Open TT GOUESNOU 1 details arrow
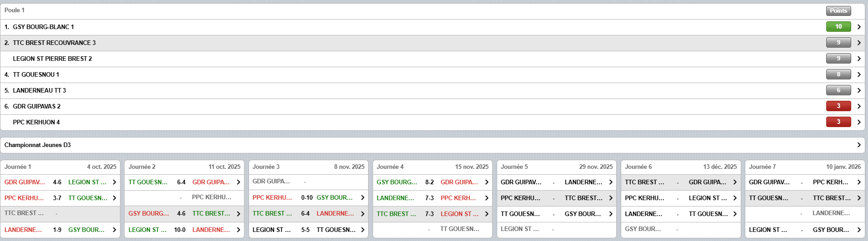Screen dimensions: 868x241 pyautogui.click(x=858, y=74)
